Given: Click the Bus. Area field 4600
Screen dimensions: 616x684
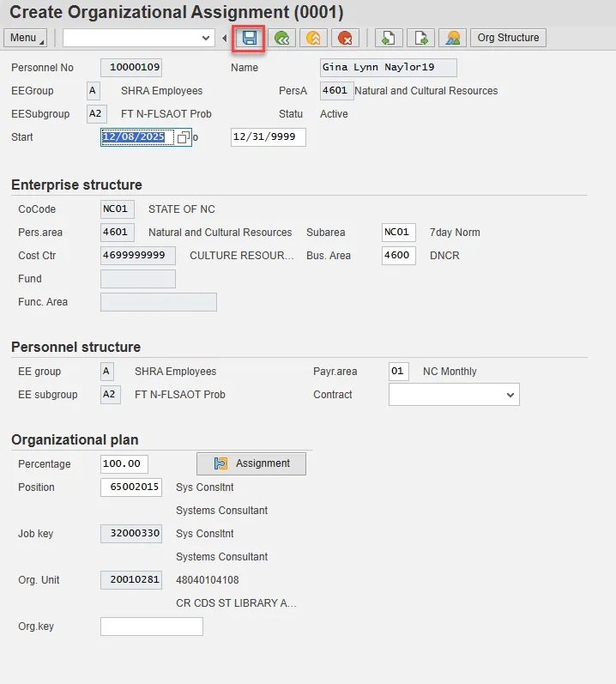Looking at the screenshot, I should tap(398, 256).
